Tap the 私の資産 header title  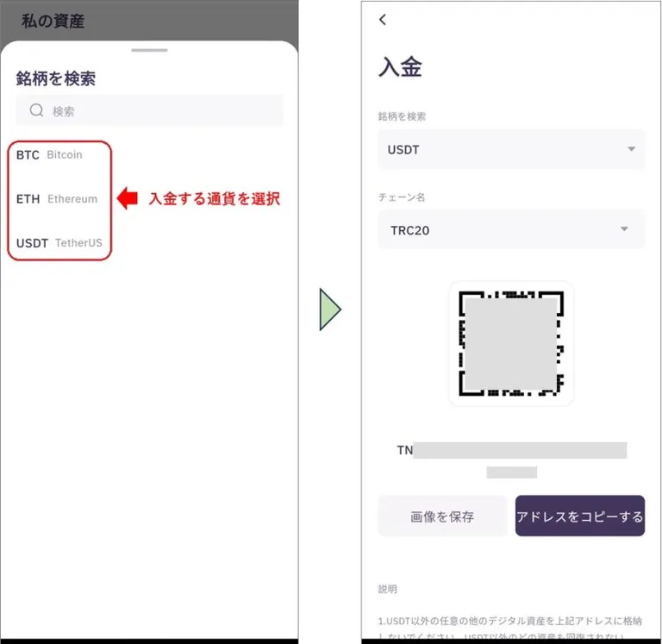[53, 21]
